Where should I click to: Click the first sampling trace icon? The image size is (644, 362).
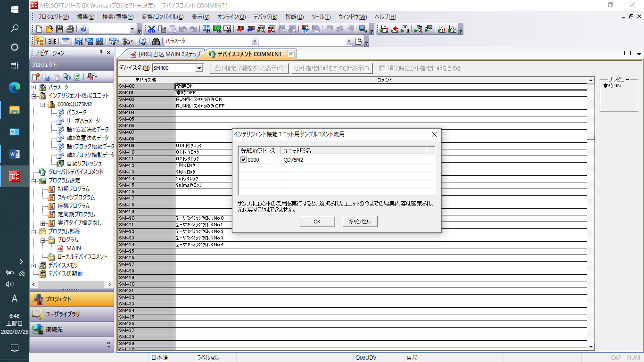pos(384,29)
